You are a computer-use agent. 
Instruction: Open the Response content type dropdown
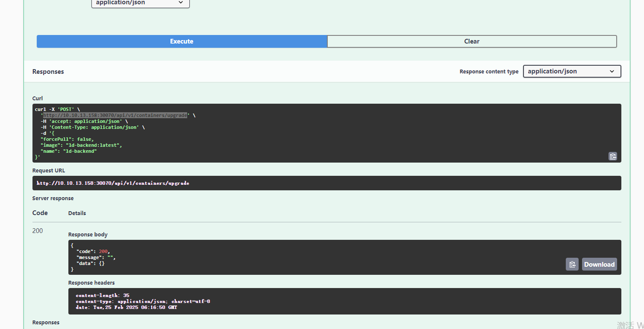(572, 71)
